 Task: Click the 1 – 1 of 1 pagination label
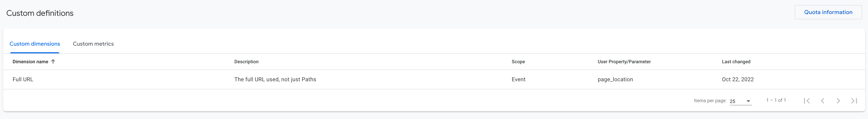point(776,100)
